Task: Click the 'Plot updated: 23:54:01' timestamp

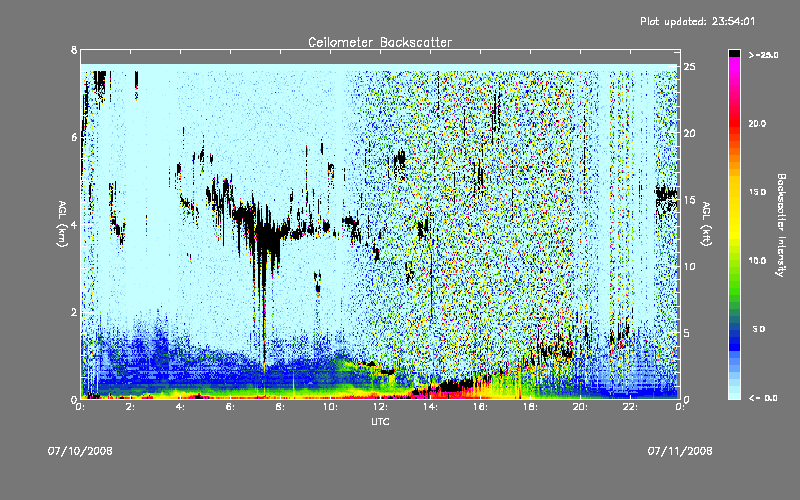Action: tap(697, 21)
